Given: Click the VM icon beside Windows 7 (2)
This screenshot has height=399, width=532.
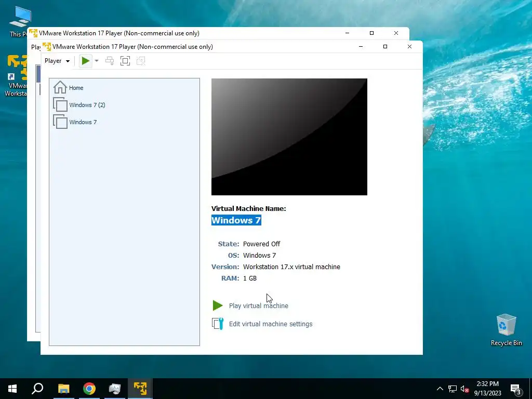Looking at the screenshot, I should [x=60, y=104].
